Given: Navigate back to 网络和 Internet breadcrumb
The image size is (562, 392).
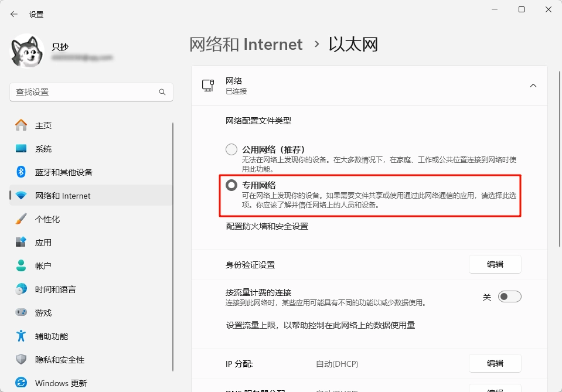Looking at the screenshot, I should pyautogui.click(x=246, y=44).
